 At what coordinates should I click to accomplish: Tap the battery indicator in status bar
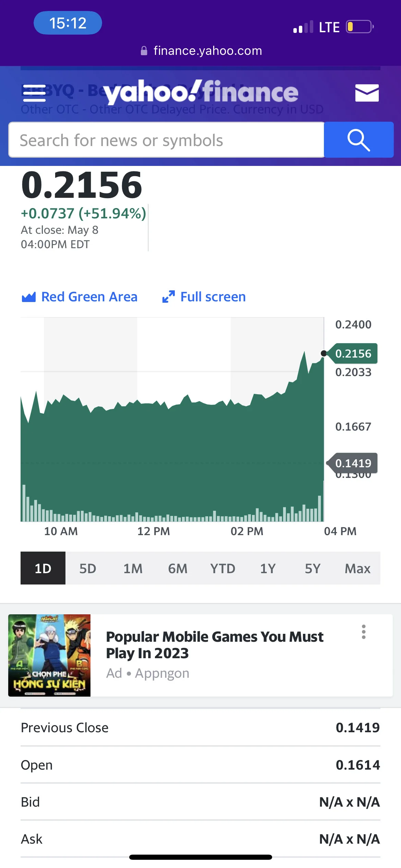point(360,27)
